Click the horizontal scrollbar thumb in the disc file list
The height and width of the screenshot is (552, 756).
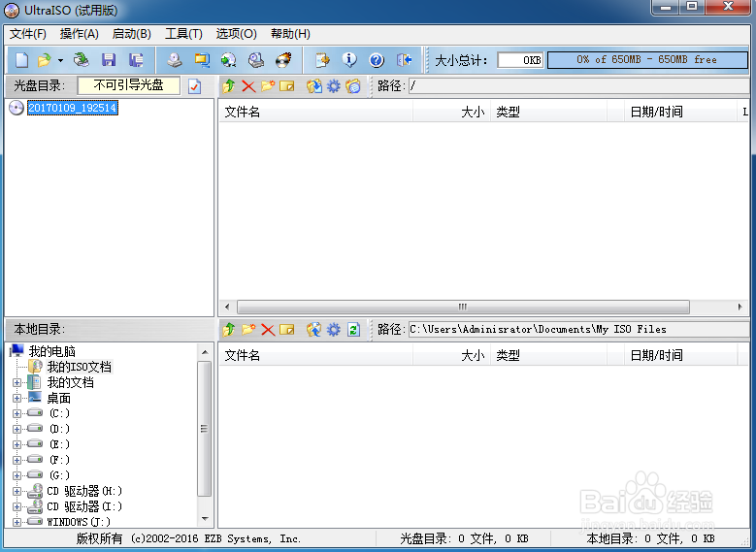point(463,308)
